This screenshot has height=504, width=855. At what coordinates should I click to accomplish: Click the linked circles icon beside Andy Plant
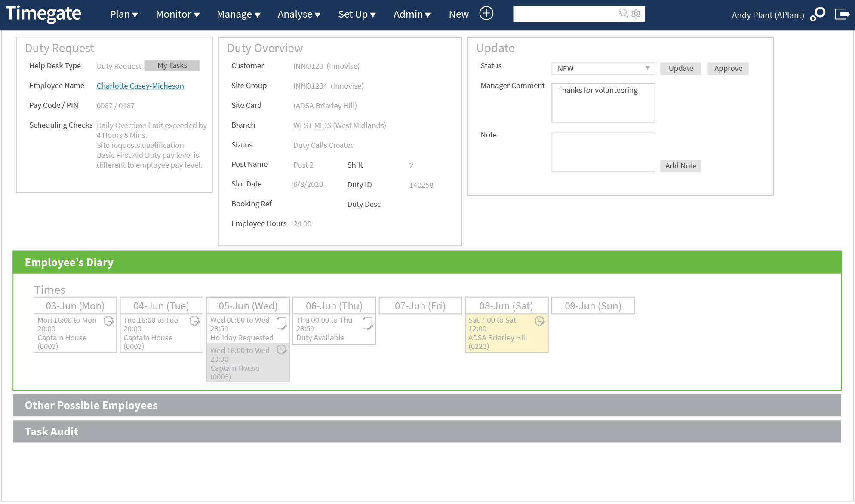818,14
